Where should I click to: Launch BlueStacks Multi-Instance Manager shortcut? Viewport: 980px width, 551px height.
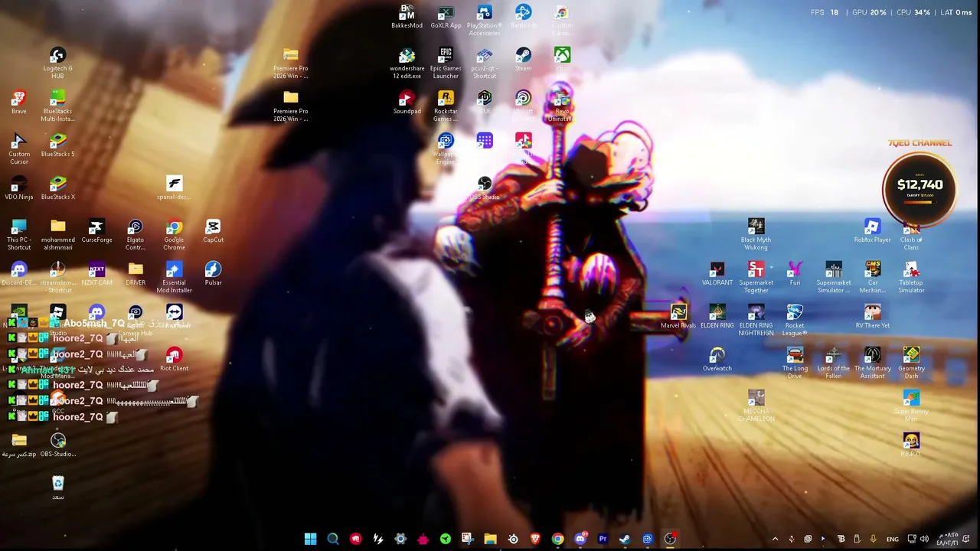57,106
